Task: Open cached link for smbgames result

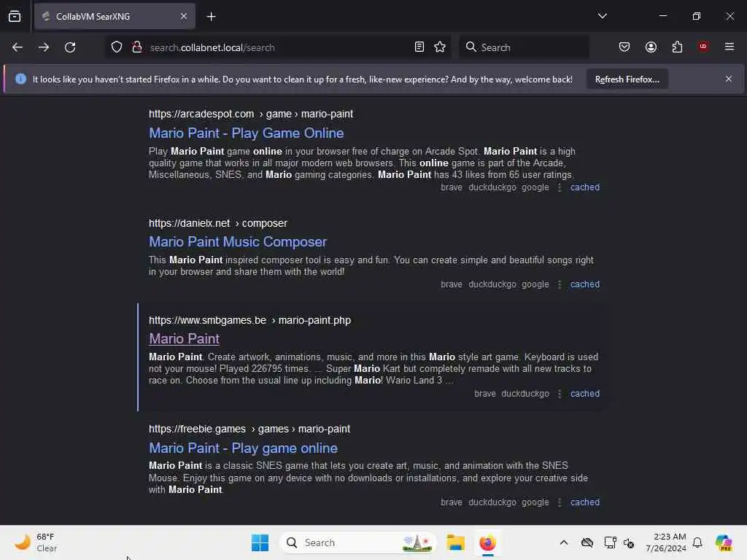Action: click(585, 394)
